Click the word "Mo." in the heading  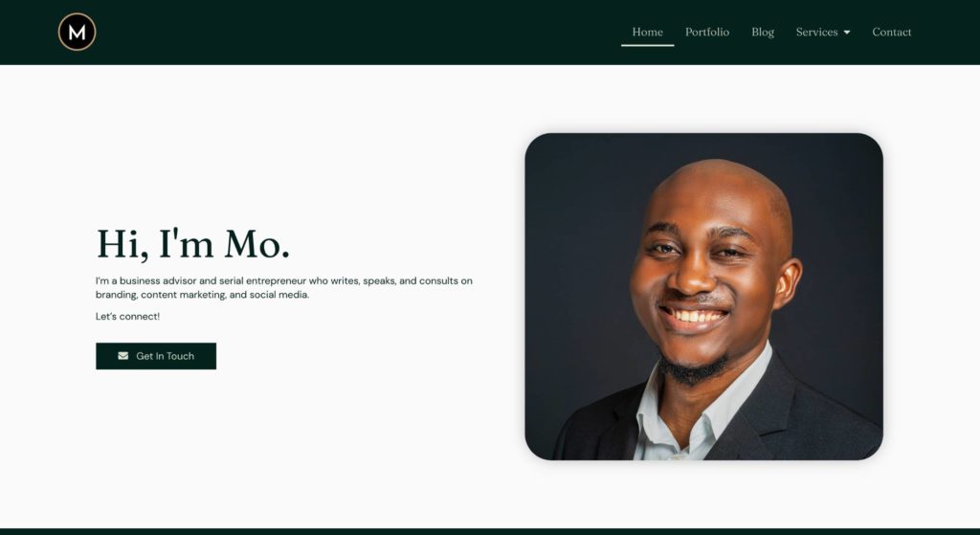(256, 244)
